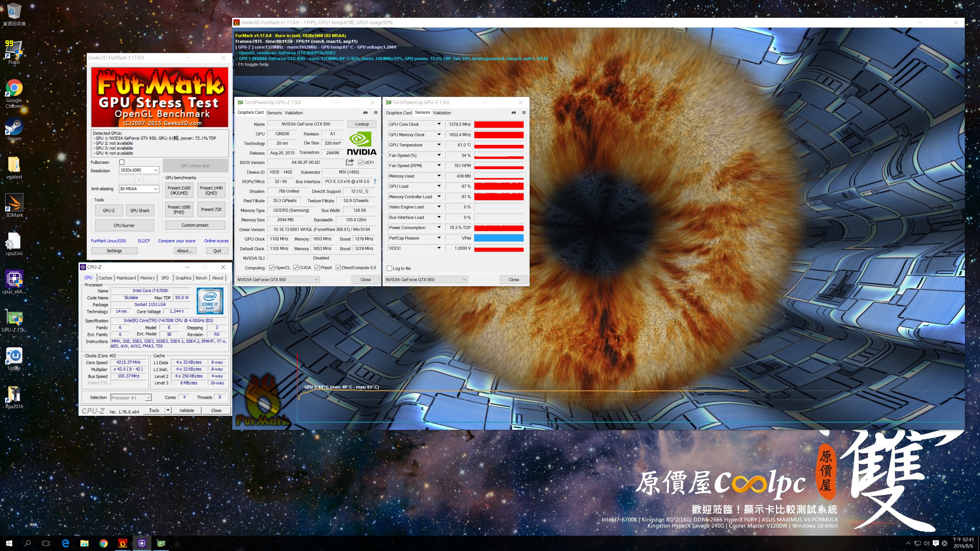980x551 pixels.
Task: Toggle the DirectCompute 5.0 checkbox
Action: tap(338, 268)
